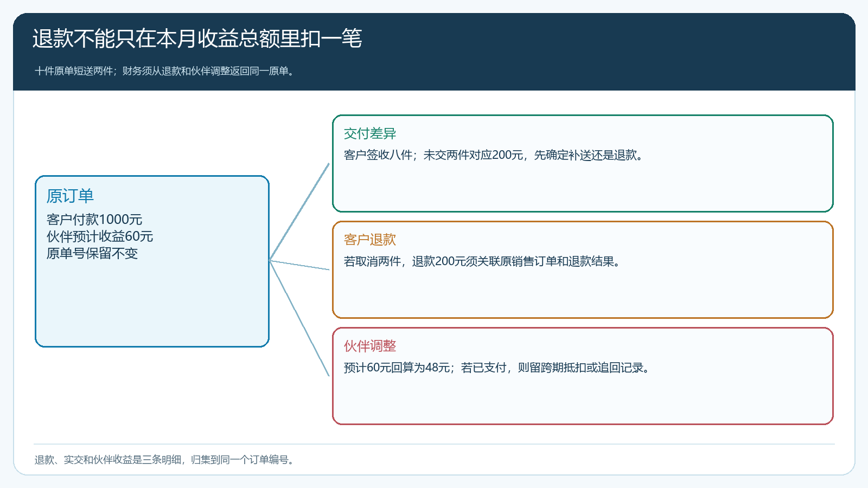Select the subtitle starting with 十件原单短送两件
868x488 pixels.
pyautogui.click(x=165, y=71)
